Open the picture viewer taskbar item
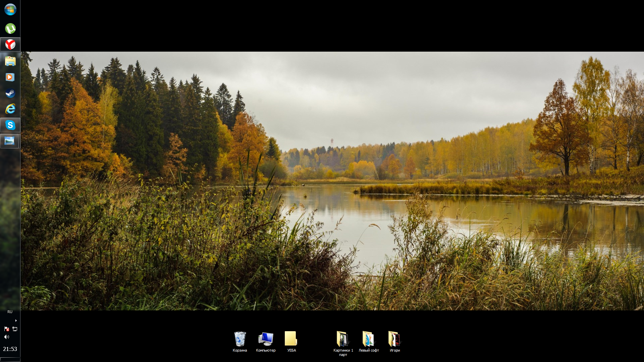 [x=10, y=141]
